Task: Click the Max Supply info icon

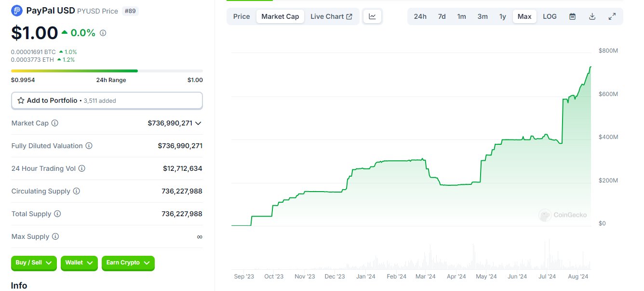Action: (55, 236)
